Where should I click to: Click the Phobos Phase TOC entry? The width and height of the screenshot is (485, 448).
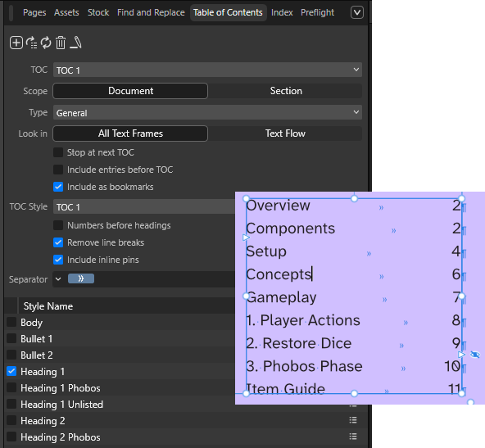click(305, 366)
